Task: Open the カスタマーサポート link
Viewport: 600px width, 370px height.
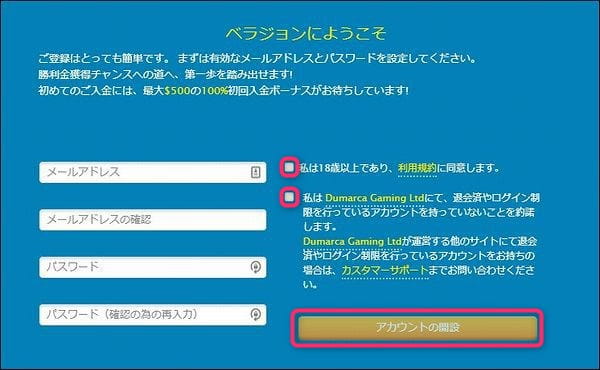Action: pyautogui.click(x=385, y=271)
